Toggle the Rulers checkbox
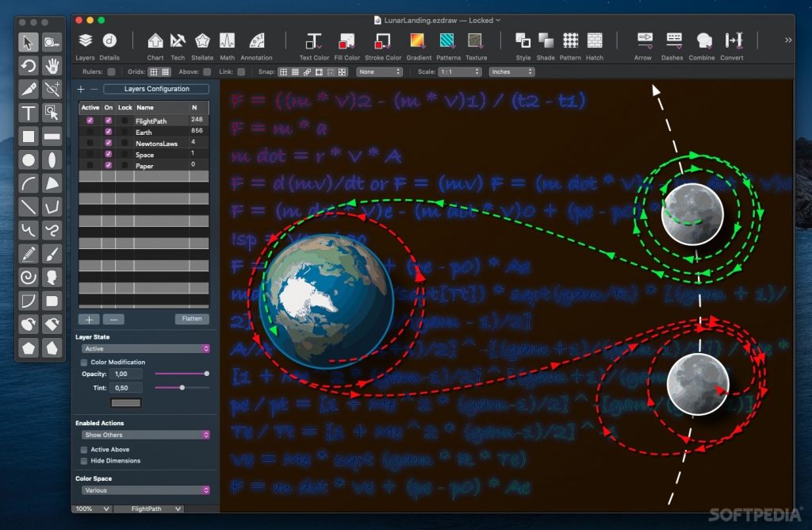Screen dimensions: 812x530 (x=111, y=72)
